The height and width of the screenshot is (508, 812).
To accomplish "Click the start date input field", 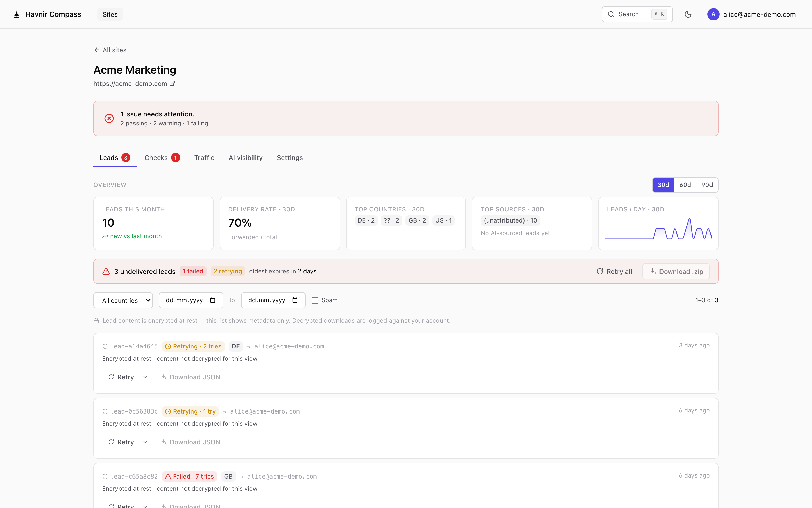I will (x=191, y=300).
